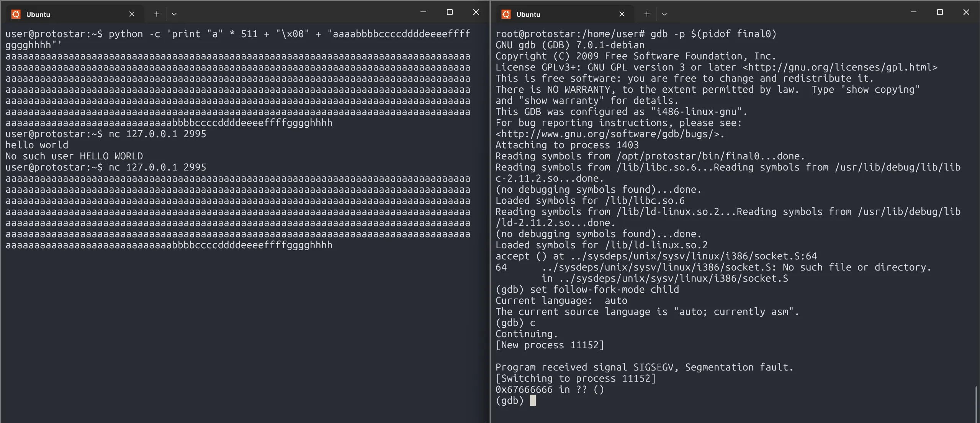
Task: Click the SIGSEGV Segmentation fault line
Action: 645,367
